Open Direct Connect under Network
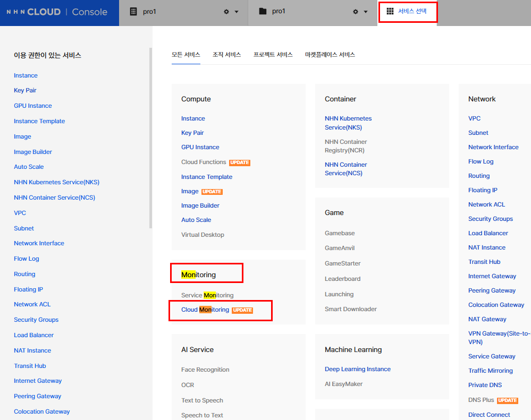 click(x=489, y=415)
